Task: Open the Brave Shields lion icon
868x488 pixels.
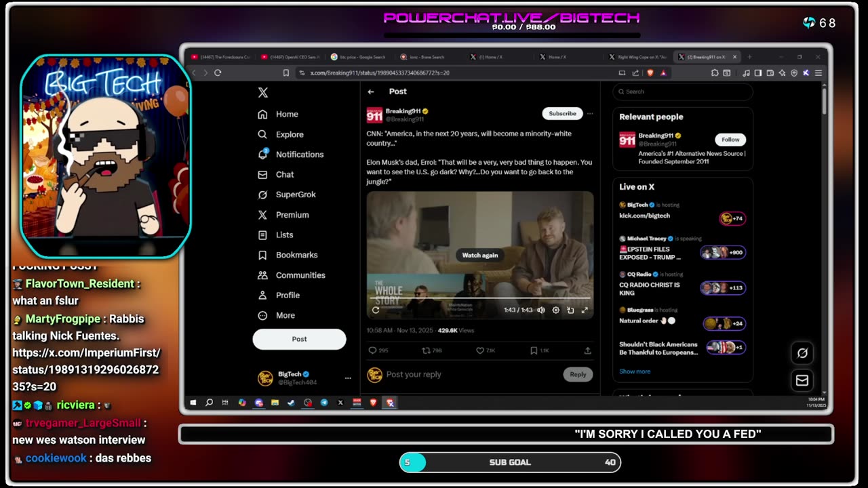Action: click(650, 73)
